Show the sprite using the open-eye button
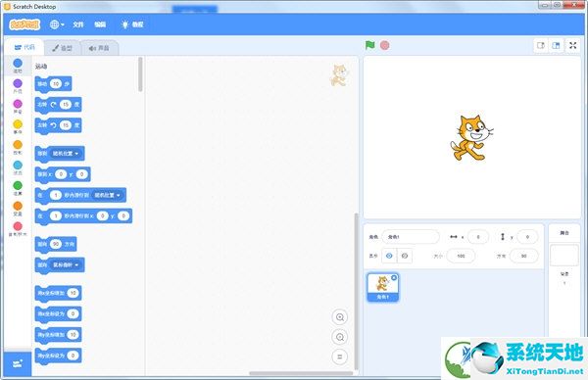 click(x=389, y=256)
